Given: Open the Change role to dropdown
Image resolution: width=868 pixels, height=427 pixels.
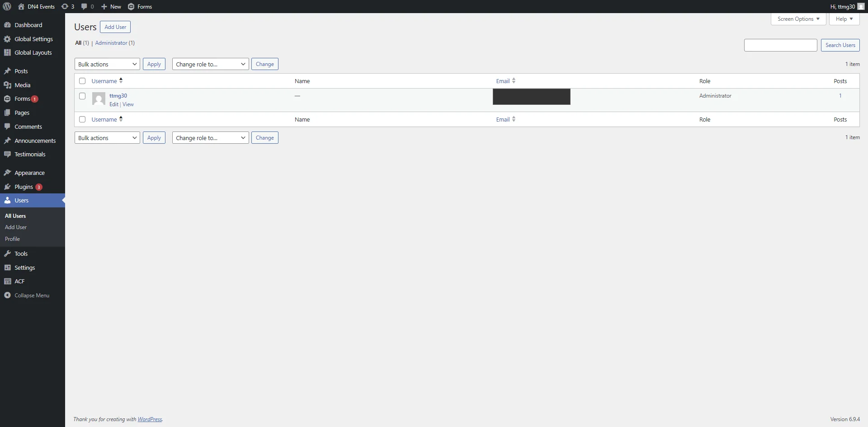Looking at the screenshot, I should coord(210,64).
